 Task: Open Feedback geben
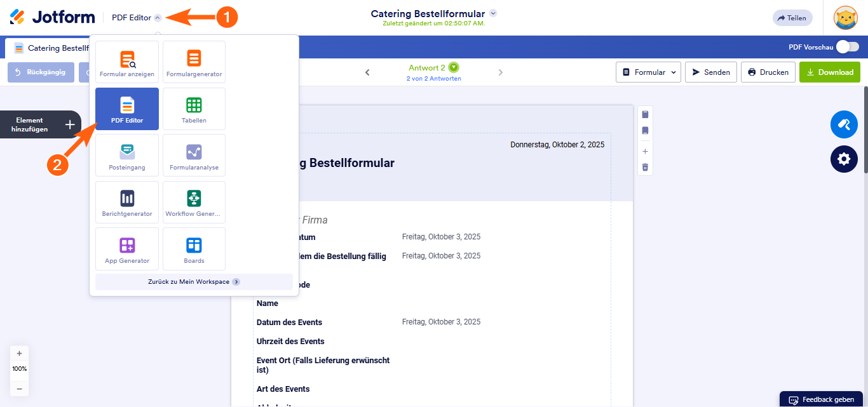(x=822, y=399)
